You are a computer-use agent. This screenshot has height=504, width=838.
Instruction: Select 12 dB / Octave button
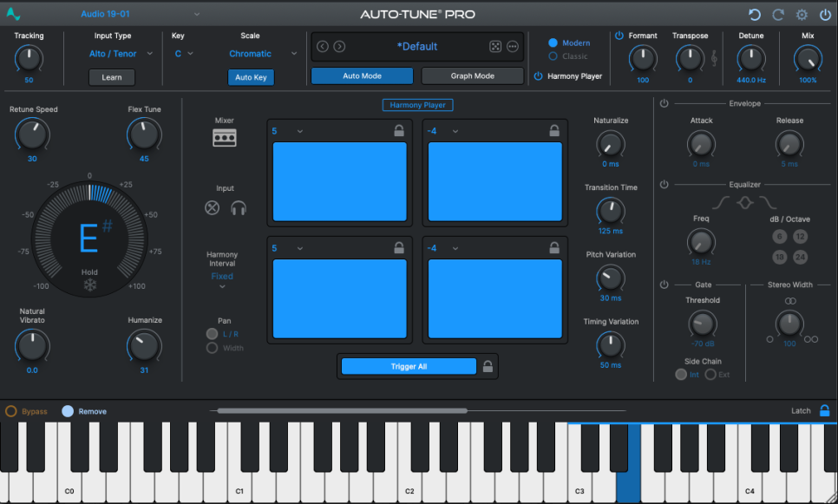coord(800,236)
